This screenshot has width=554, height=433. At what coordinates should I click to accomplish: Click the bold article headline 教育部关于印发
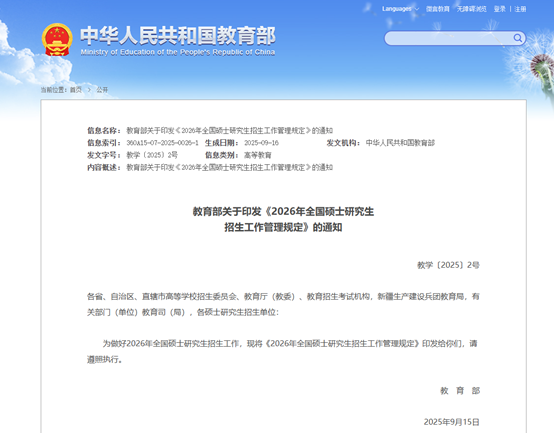(283, 219)
